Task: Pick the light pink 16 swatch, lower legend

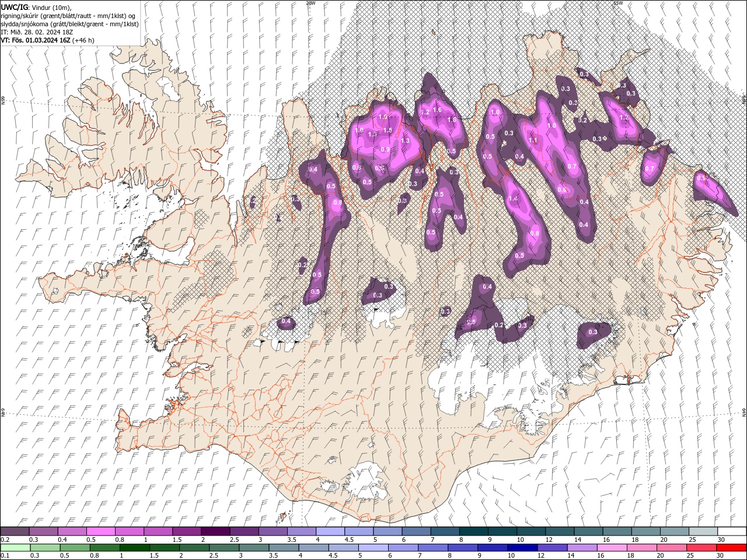Action: click(611, 548)
